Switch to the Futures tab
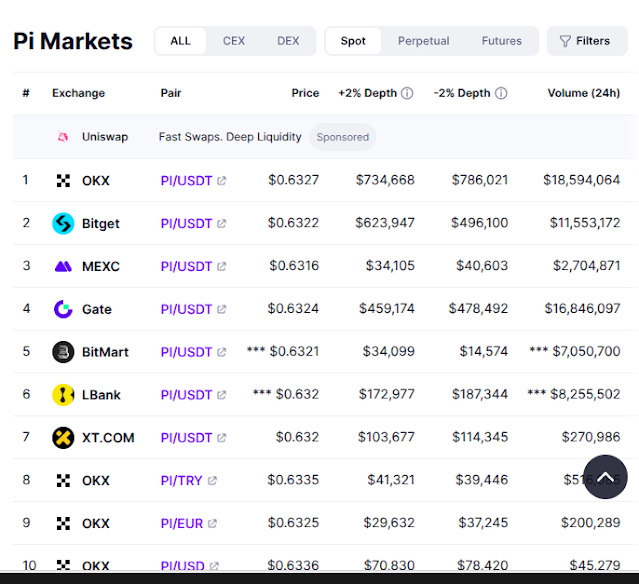Image resolution: width=639 pixels, height=584 pixels. click(x=502, y=41)
